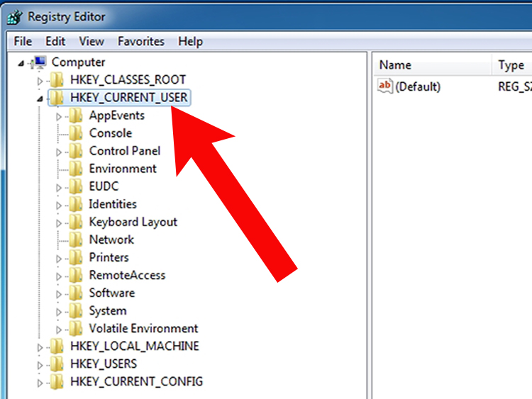Expand the Software key arrow
532x399 pixels.
tap(59, 294)
